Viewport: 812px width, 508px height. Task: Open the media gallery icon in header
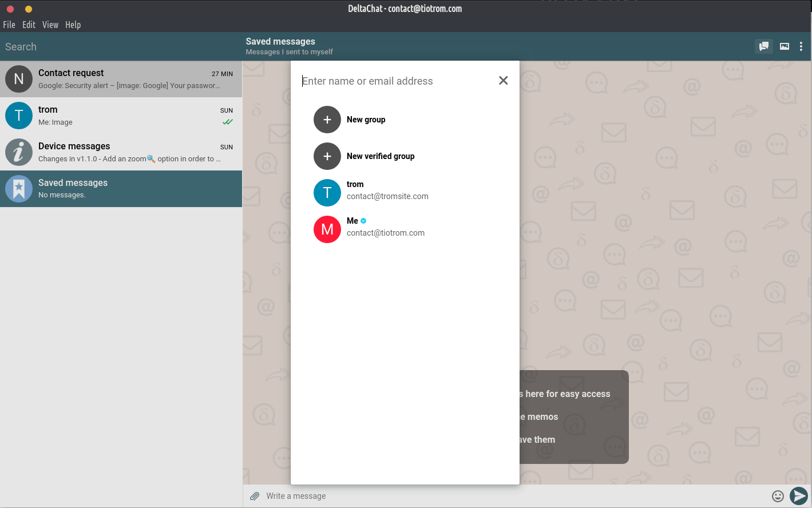coord(785,46)
